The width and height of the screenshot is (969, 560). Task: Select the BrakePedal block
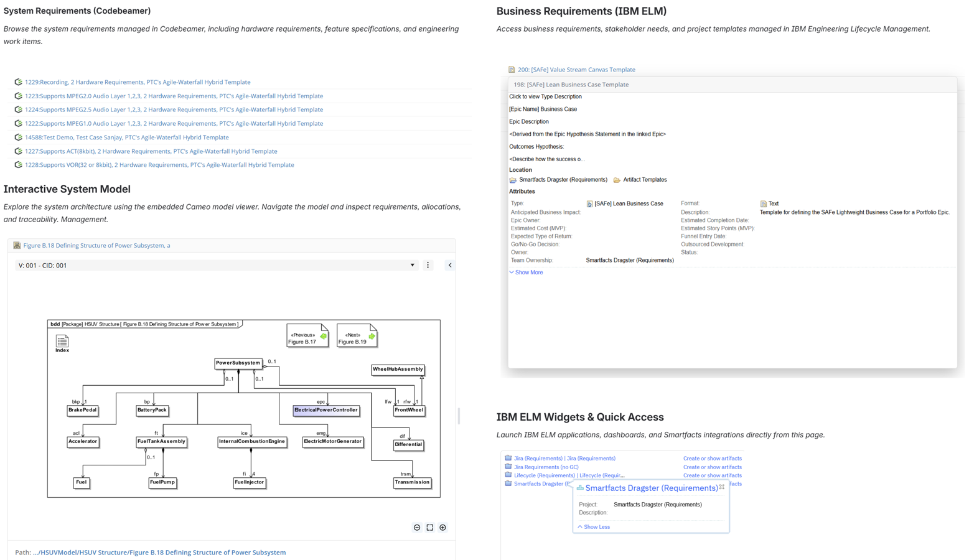tap(83, 410)
